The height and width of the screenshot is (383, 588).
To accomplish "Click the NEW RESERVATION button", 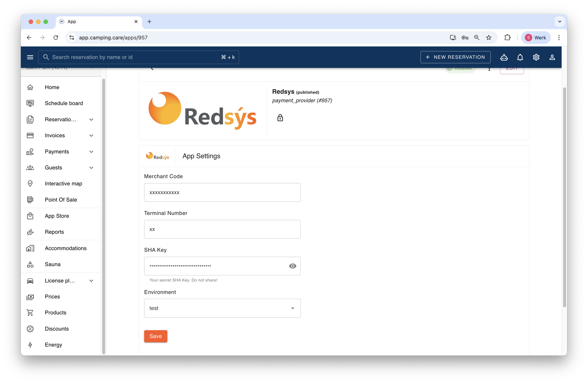I will (x=455, y=57).
